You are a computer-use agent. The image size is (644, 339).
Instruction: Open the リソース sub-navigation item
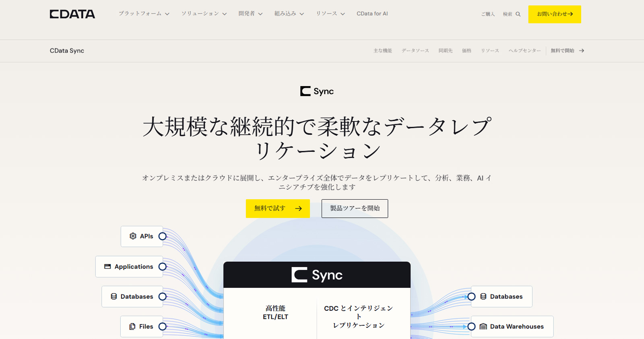[490, 51]
